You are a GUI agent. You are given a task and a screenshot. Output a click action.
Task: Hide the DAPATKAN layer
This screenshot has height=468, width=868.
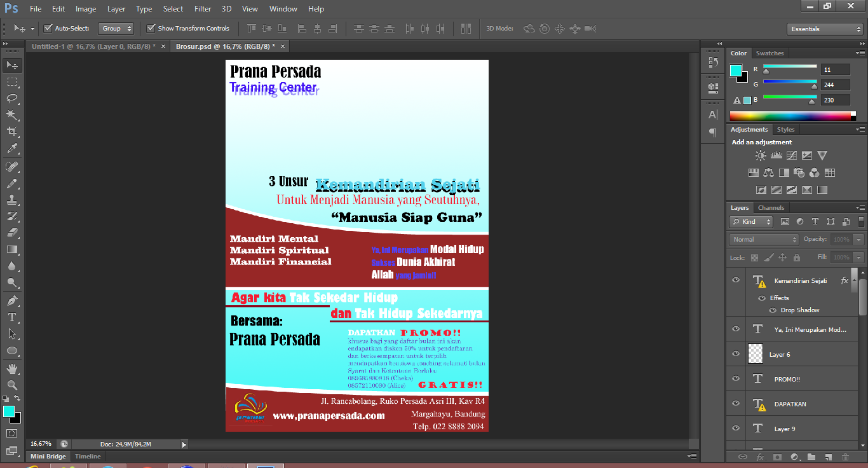(x=736, y=403)
